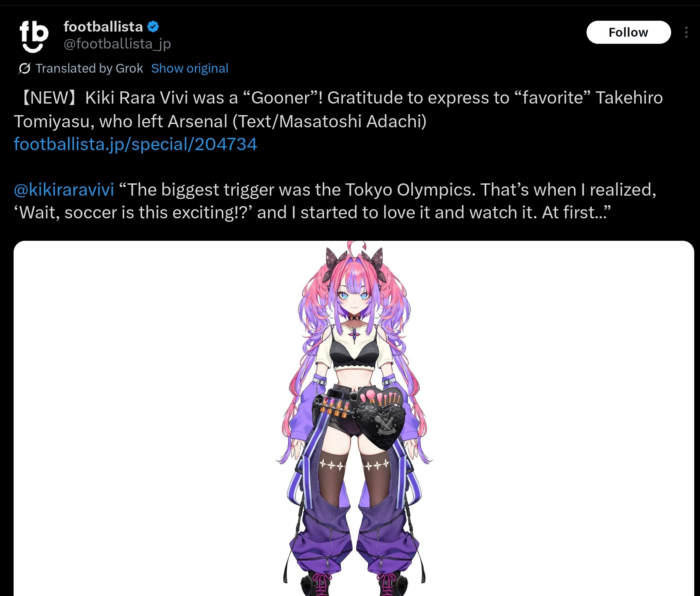Click the Grok slash-circle icon
700x596 pixels.
tap(24, 68)
